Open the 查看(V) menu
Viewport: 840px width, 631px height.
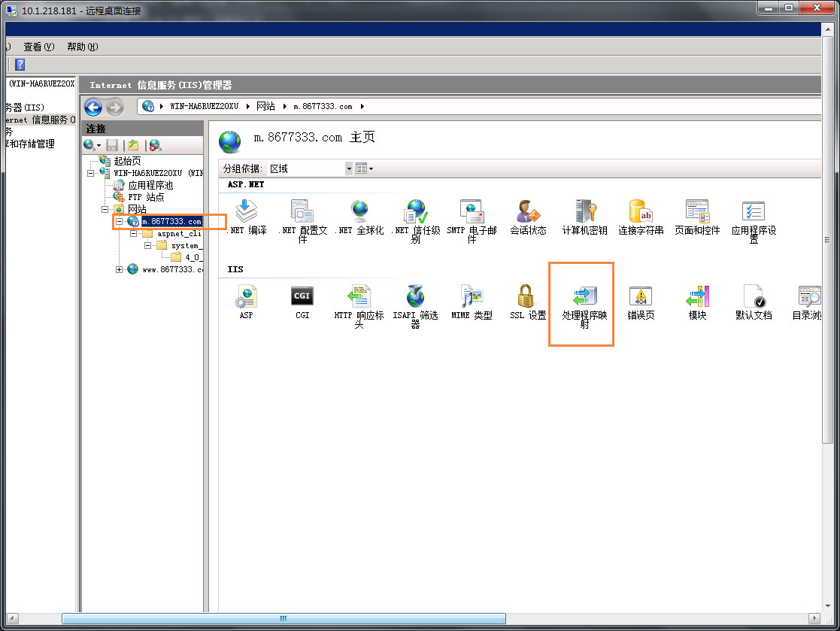click(38, 47)
